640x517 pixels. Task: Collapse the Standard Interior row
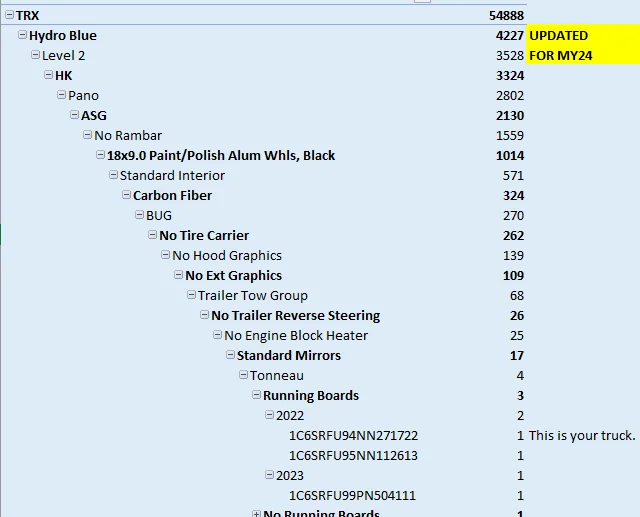[113, 175]
